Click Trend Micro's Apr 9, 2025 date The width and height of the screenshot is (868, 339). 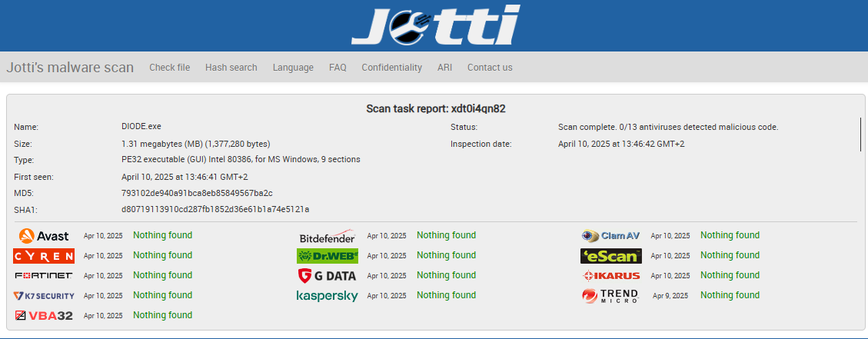pos(670,296)
